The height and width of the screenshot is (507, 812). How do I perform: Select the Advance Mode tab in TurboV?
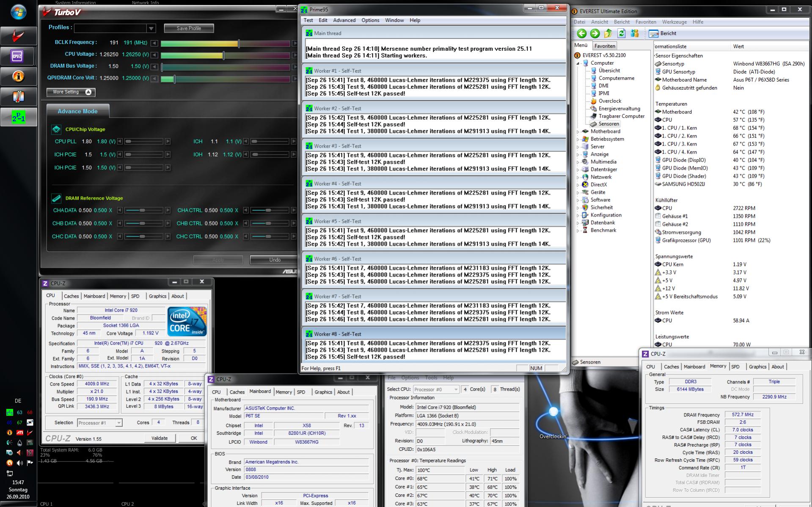click(78, 111)
